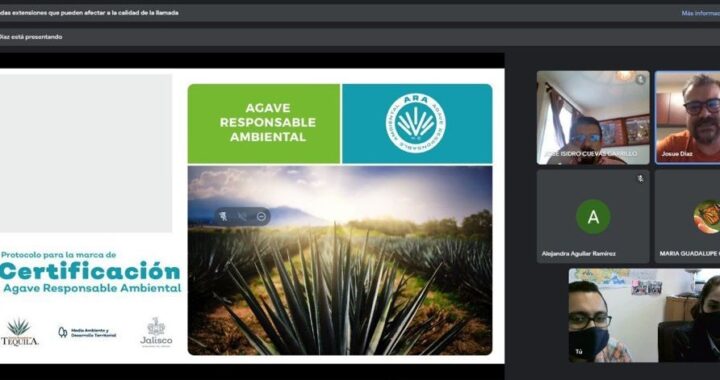Click 'está presentando' status bar

(360, 37)
